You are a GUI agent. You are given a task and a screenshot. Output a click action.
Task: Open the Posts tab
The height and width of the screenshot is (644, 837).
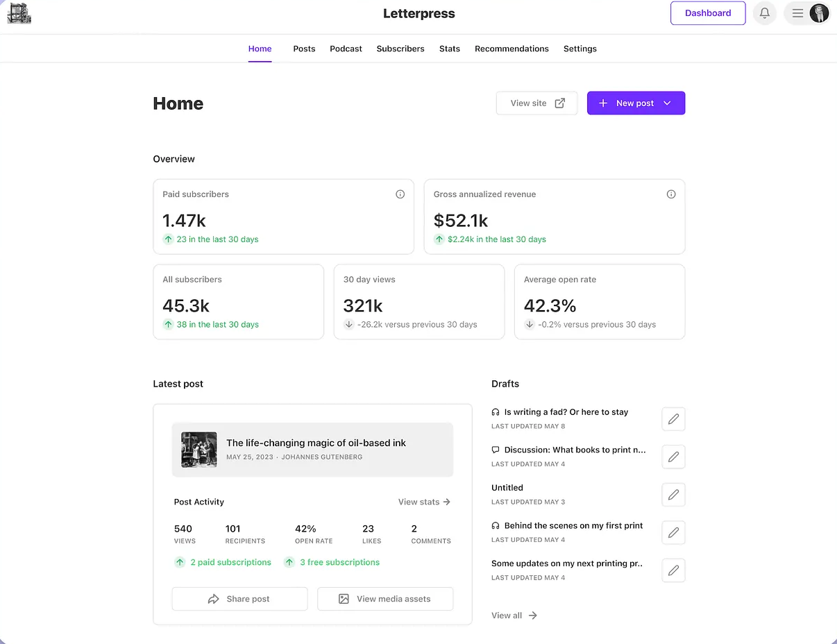pyautogui.click(x=304, y=49)
